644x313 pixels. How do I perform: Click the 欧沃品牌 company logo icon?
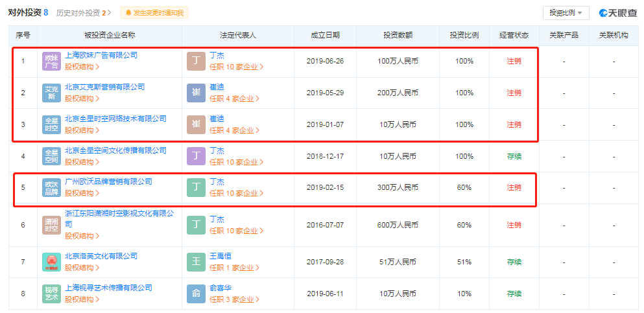pyautogui.click(x=51, y=187)
